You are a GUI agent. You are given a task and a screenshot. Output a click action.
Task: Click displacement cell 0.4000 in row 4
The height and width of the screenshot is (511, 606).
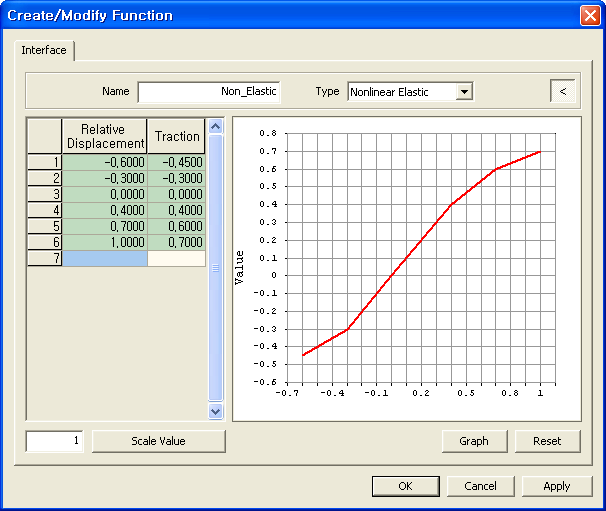point(104,210)
